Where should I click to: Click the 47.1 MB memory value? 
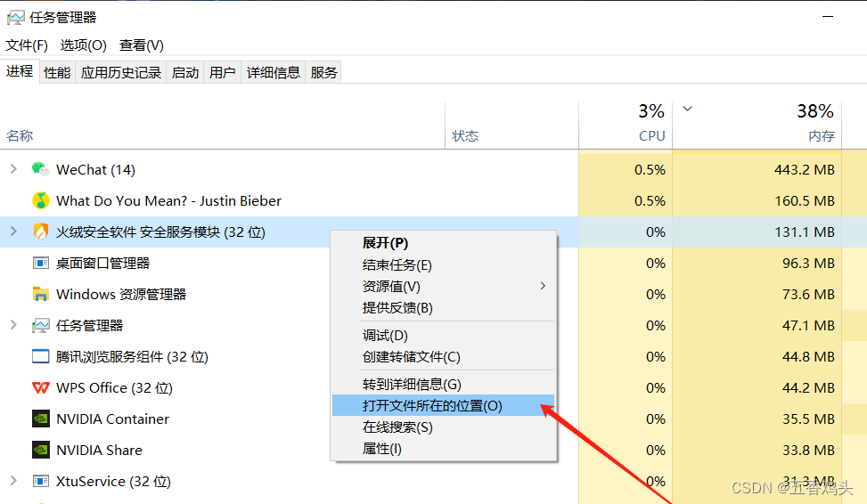click(808, 326)
